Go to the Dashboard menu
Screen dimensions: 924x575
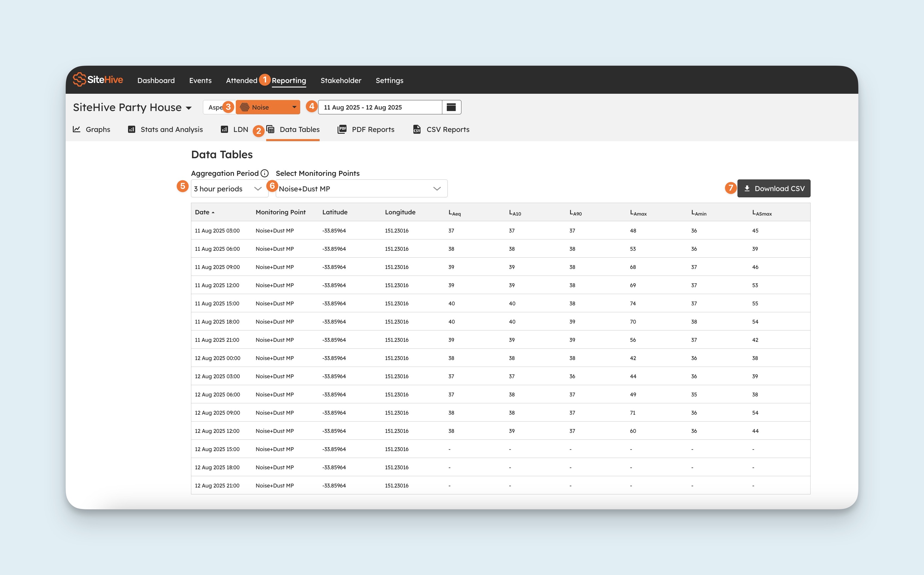coord(156,80)
